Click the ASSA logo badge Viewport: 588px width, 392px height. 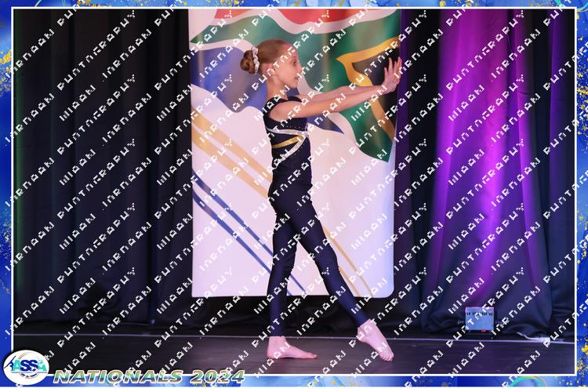pyautogui.click(x=26, y=367)
